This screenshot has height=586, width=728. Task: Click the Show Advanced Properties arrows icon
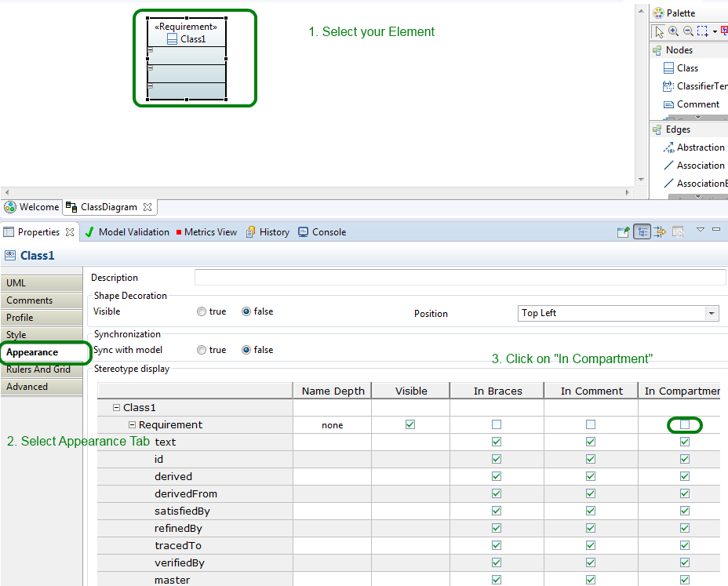click(x=660, y=231)
